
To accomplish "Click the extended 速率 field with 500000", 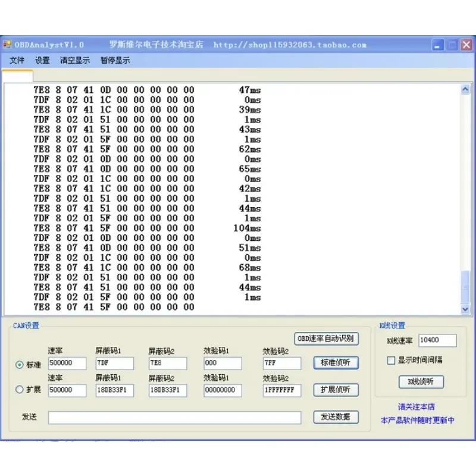I will [x=67, y=390].
